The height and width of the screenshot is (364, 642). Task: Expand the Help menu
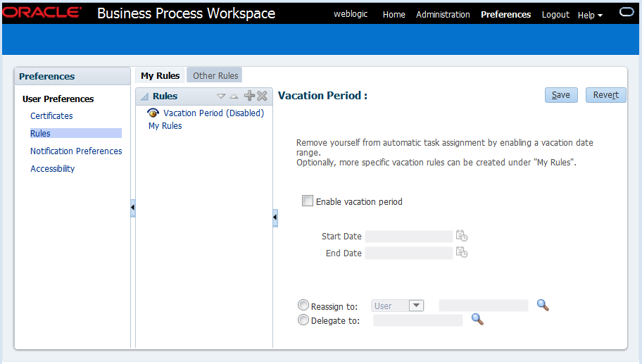pos(590,15)
